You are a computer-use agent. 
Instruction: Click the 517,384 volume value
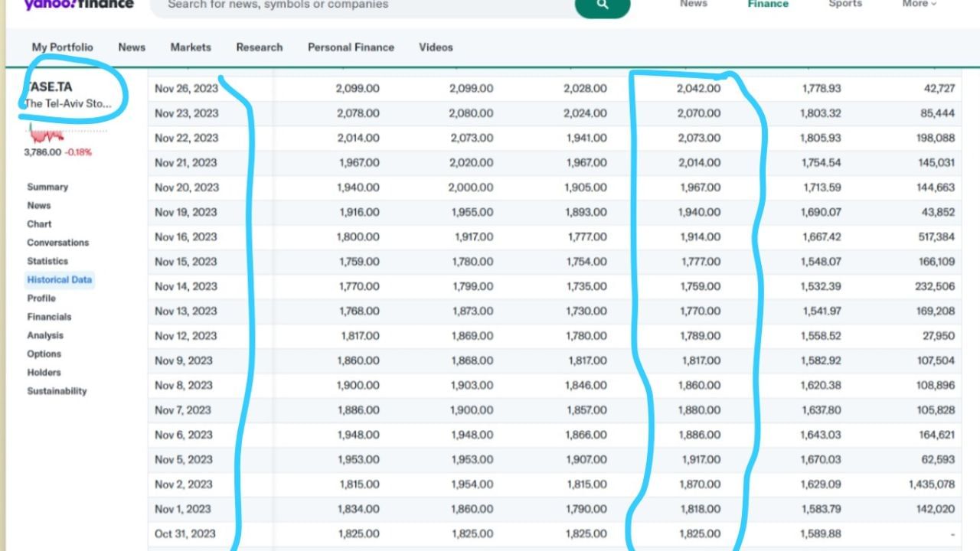[x=936, y=236]
